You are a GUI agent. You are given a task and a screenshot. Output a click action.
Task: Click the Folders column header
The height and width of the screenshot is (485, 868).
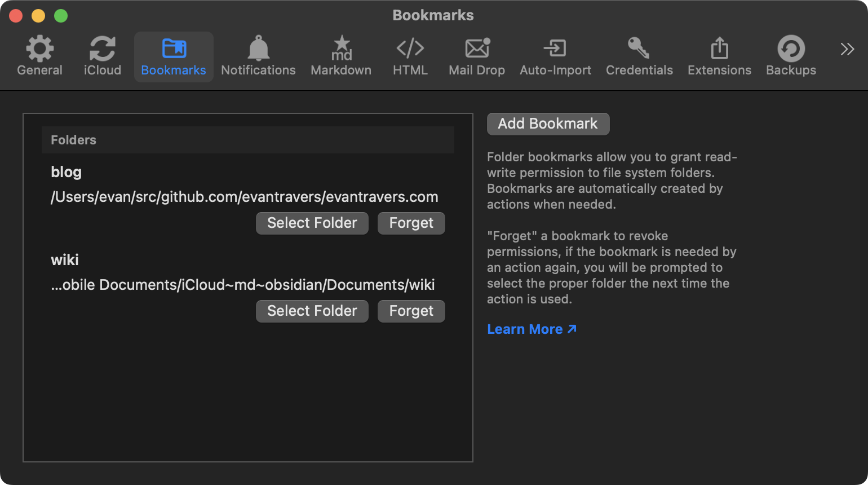(248, 140)
